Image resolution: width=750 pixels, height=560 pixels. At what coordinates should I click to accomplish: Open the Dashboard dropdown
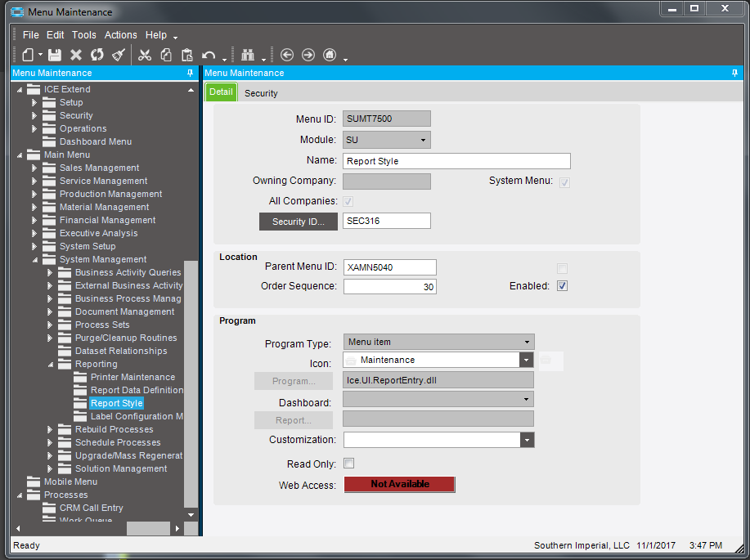[526, 399]
